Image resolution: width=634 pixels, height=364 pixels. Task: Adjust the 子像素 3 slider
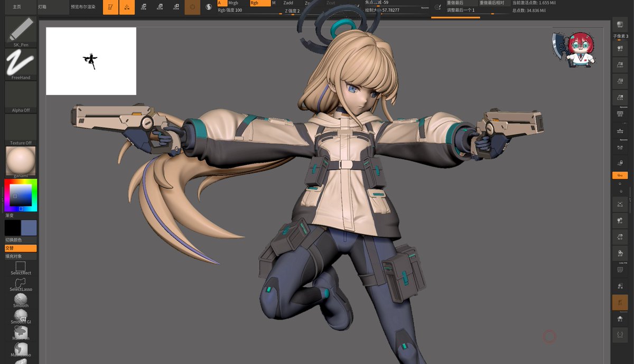[x=620, y=36]
